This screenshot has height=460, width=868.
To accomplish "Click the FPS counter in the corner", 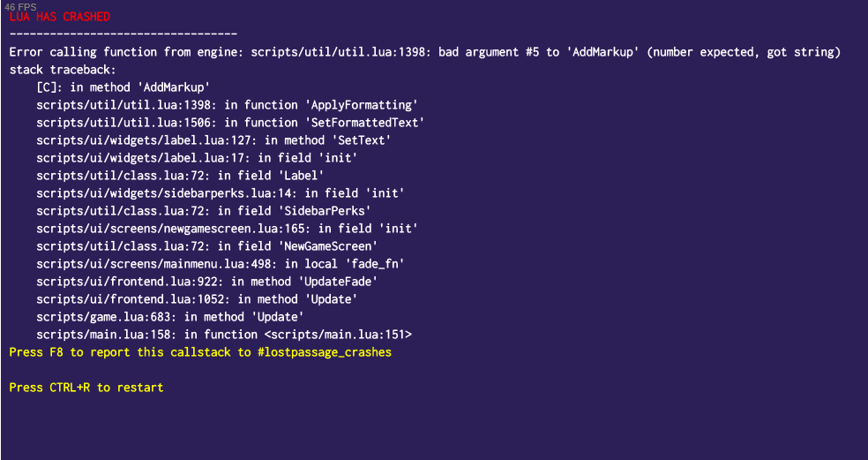I will pyautogui.click(x=20, y=6).
